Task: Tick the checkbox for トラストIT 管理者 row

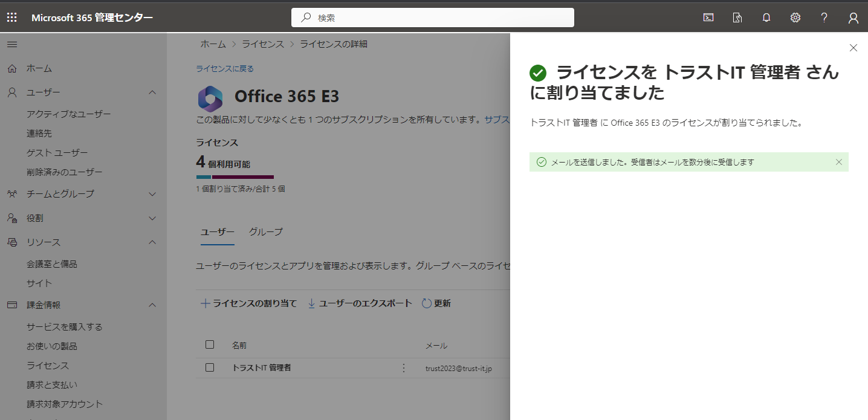Action: [210, 367]
